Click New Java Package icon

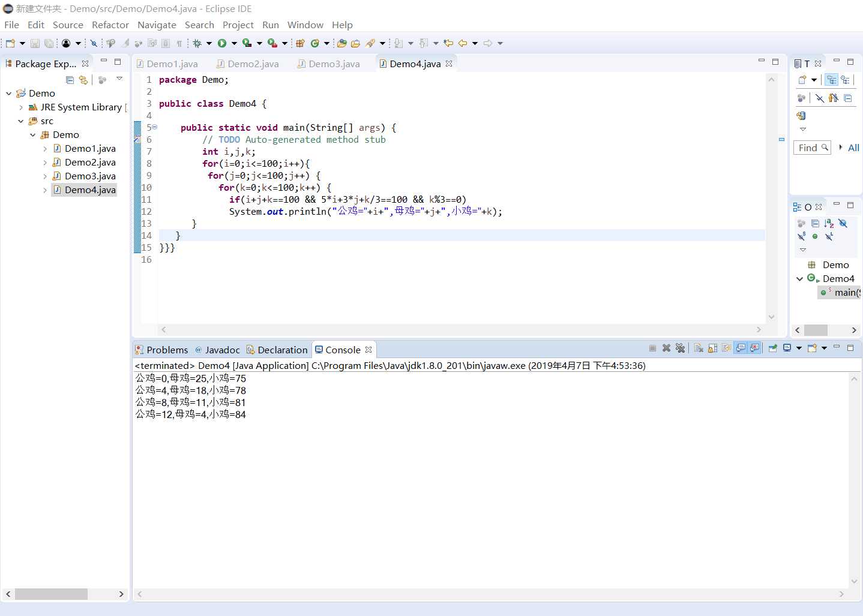300,43
